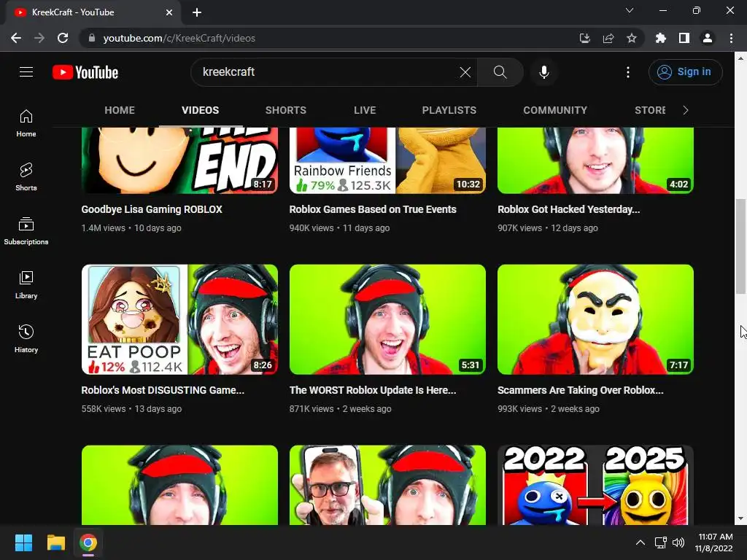Screen dimensions: 747x560
Task: View site information lock icon
Action: (x=92, y=38)
